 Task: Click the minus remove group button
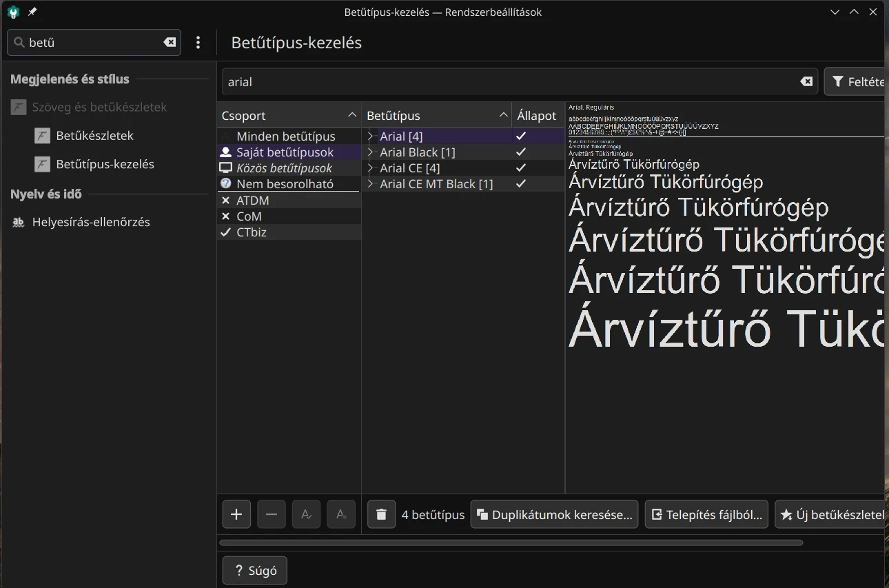272,514
